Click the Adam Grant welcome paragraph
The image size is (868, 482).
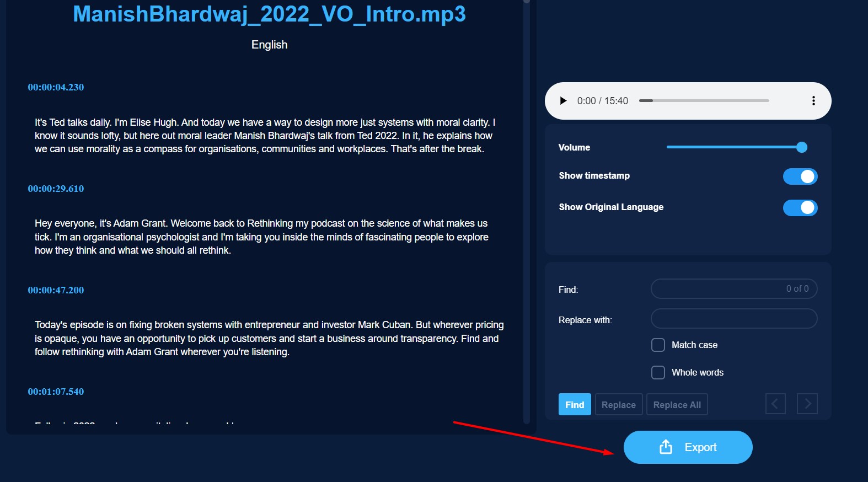tap(262, 237)
